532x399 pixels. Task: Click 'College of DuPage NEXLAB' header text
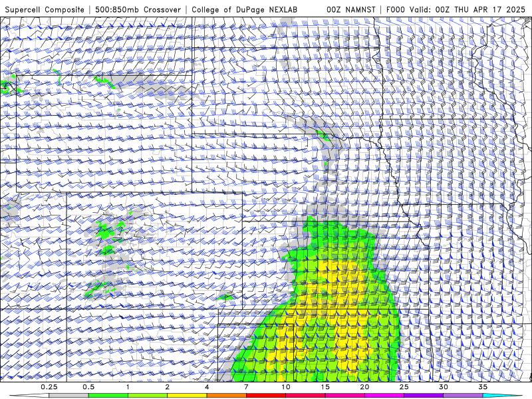pyautogui.click(x=244, y=10)
